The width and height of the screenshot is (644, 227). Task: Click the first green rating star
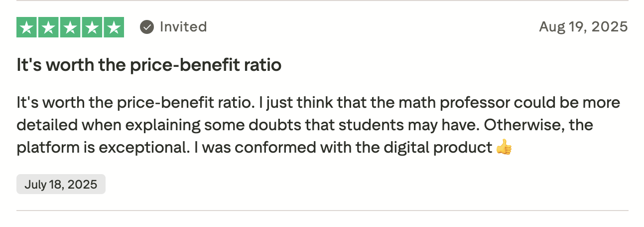(27, 27)
